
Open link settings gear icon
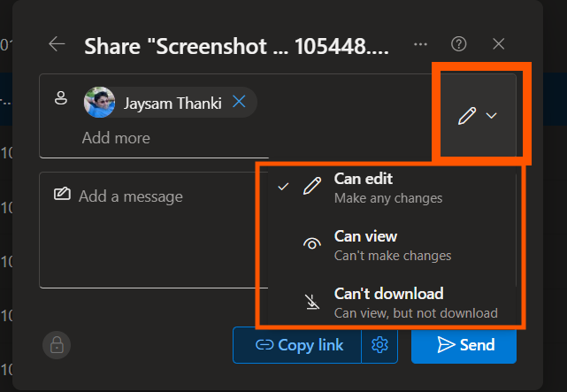[380, 345]
